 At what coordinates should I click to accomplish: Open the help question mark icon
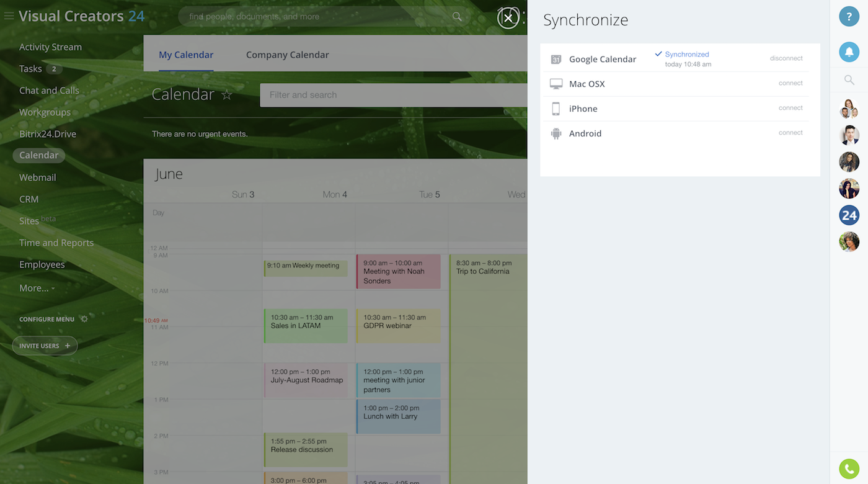(849, 17)
